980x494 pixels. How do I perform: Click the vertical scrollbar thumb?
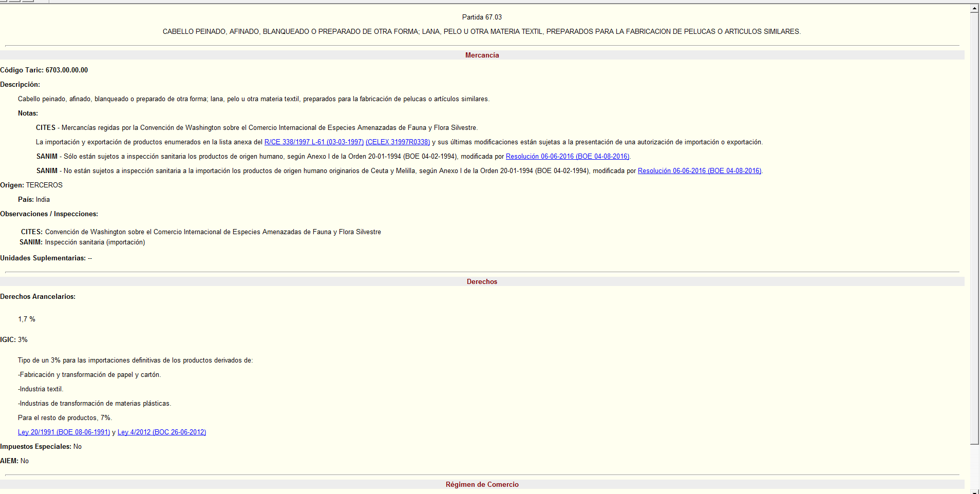click(x=974, y=229)
